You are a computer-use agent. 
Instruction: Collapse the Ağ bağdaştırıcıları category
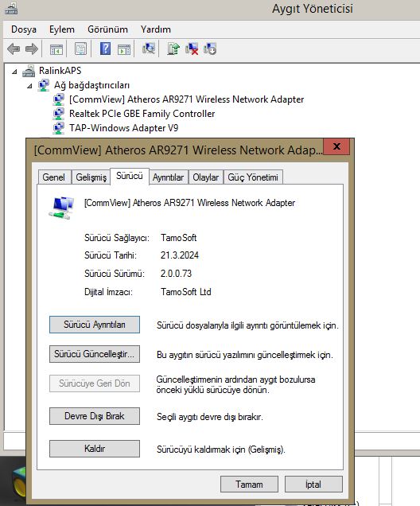29,86
